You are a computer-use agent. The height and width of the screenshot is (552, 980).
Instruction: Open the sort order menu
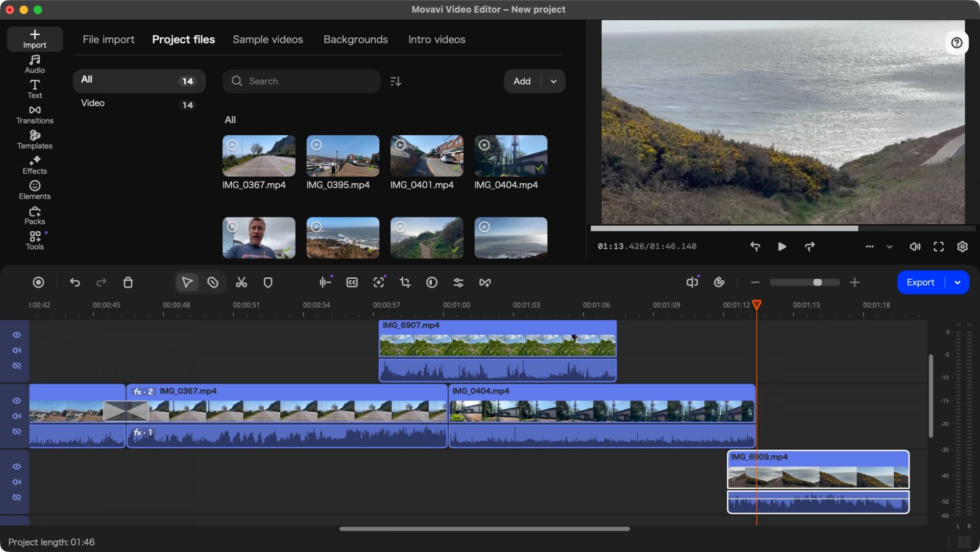396,81
